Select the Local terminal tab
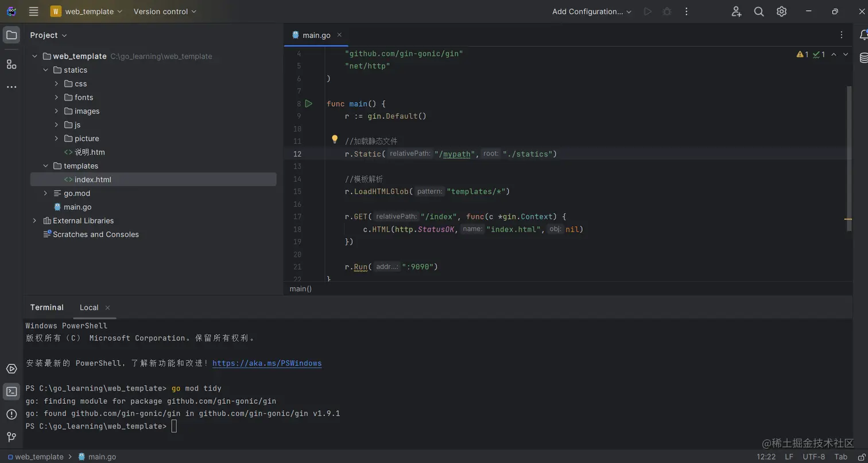The image size is (868, 463). 89,307
